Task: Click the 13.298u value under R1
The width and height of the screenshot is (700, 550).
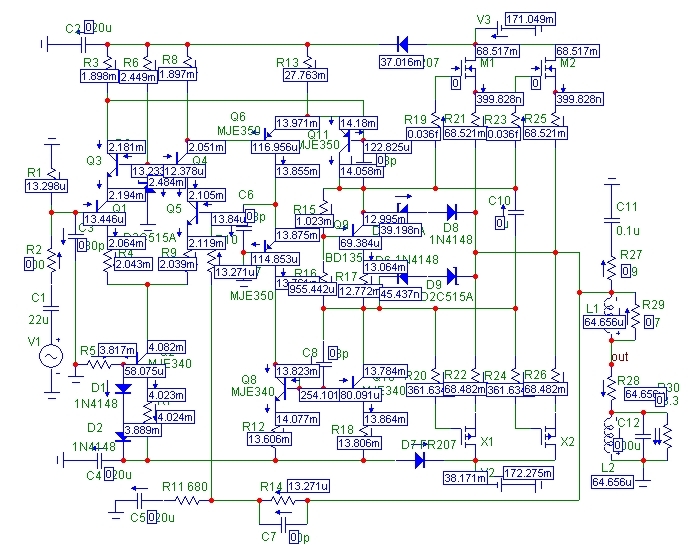Action: [46, 186]
